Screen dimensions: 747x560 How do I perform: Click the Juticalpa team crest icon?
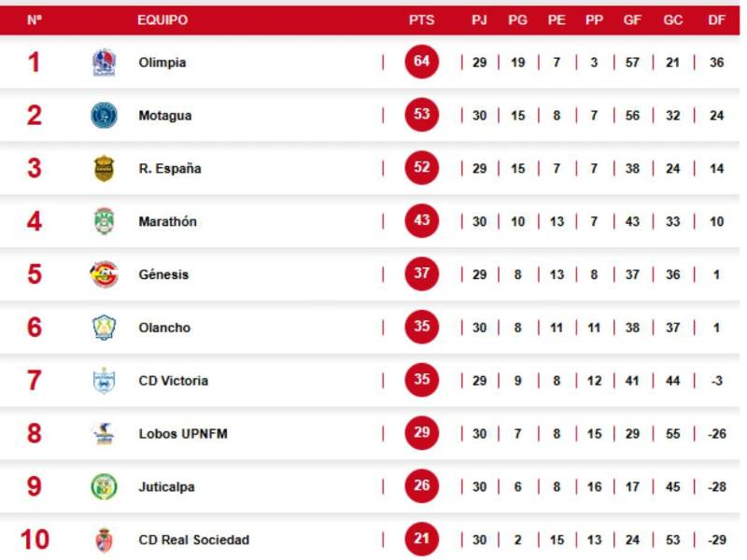[104, 486]
